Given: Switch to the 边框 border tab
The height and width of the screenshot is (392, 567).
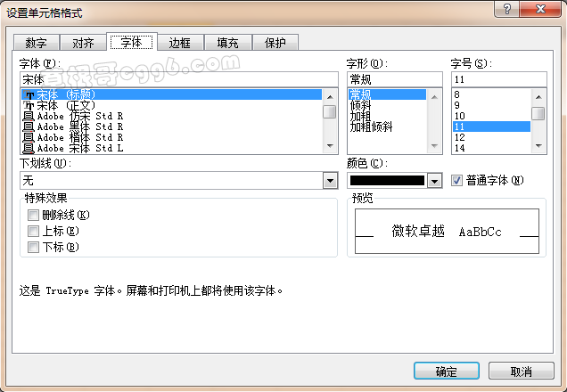Looking at the screenshot, I should coord(179,43).
